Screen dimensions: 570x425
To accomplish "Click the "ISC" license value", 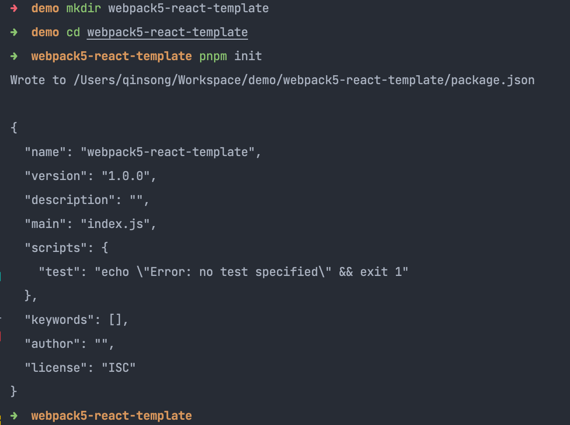I will tap(119, 368).
